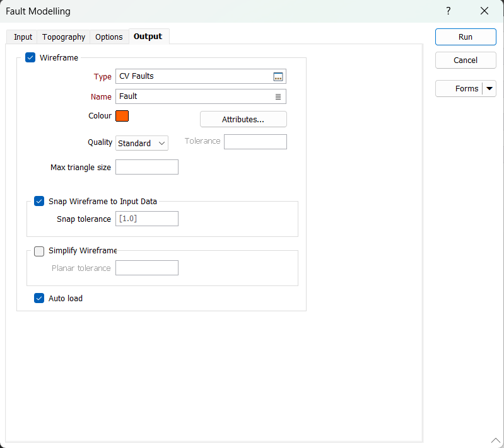
Task: Switch to the Input tab
Action: pos(23,37)
